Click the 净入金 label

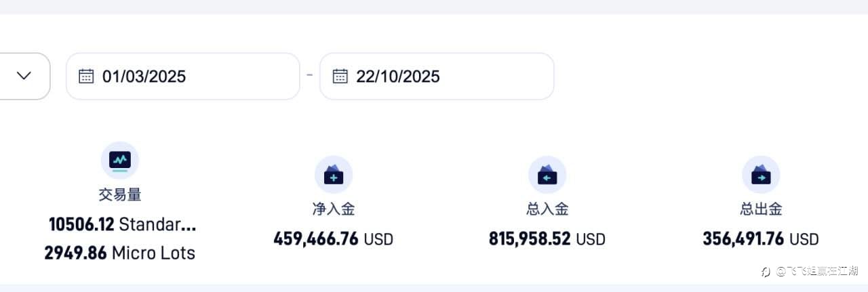coord(334,209)
